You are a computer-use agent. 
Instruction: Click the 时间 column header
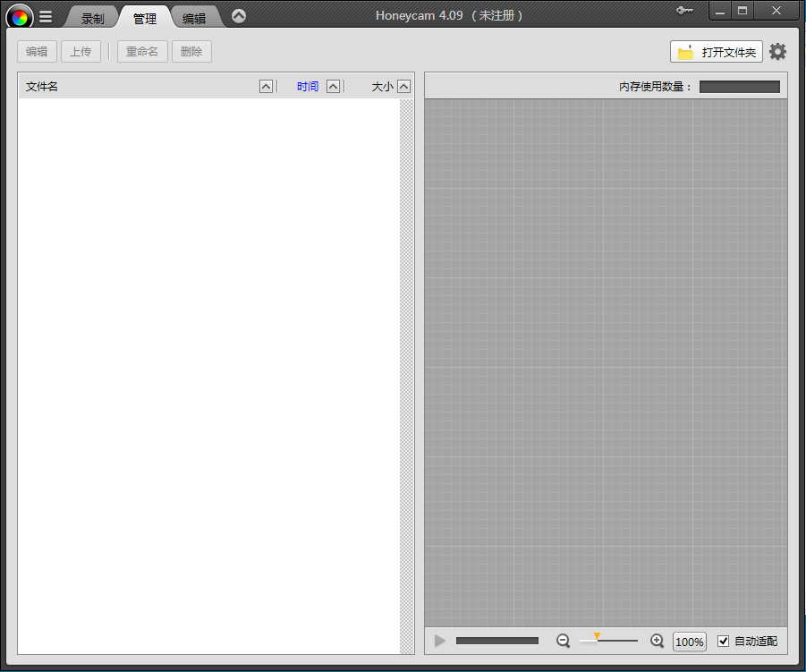(x=307, y=87)
